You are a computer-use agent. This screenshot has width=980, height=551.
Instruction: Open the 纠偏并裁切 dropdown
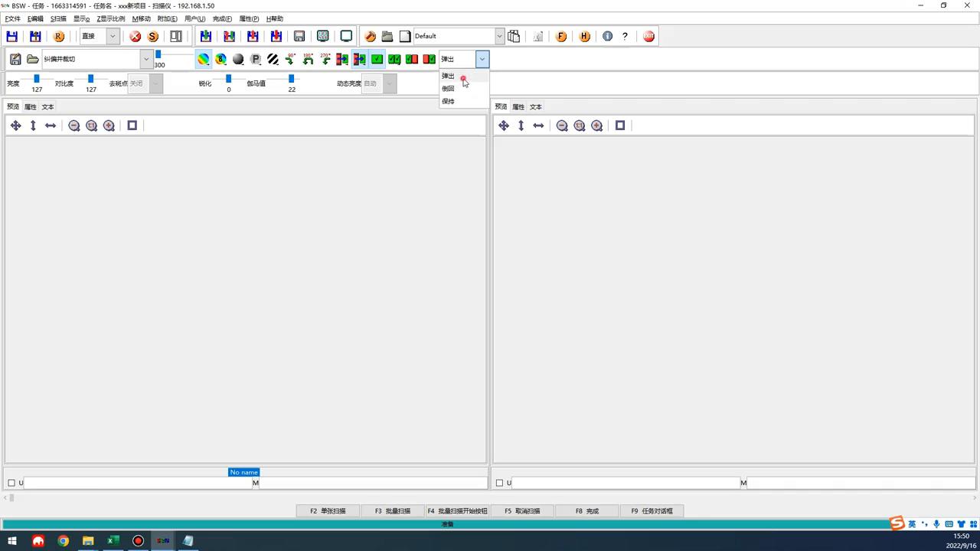click(145, 59)
